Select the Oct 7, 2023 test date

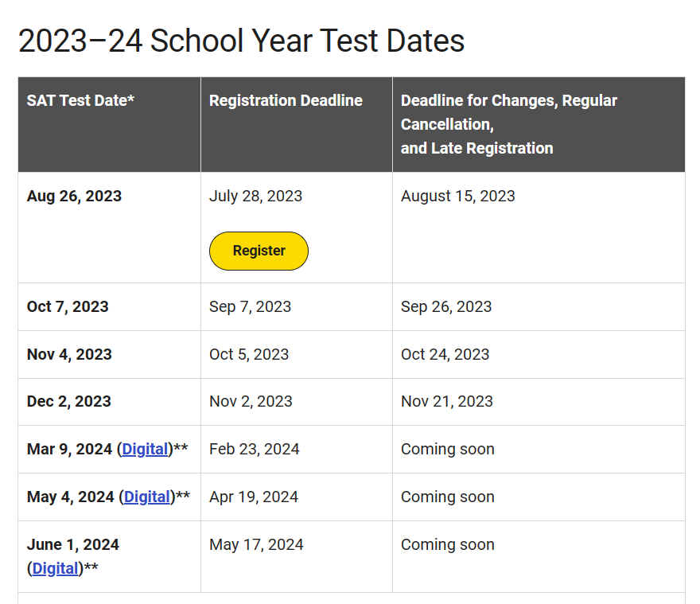(68, 306)
